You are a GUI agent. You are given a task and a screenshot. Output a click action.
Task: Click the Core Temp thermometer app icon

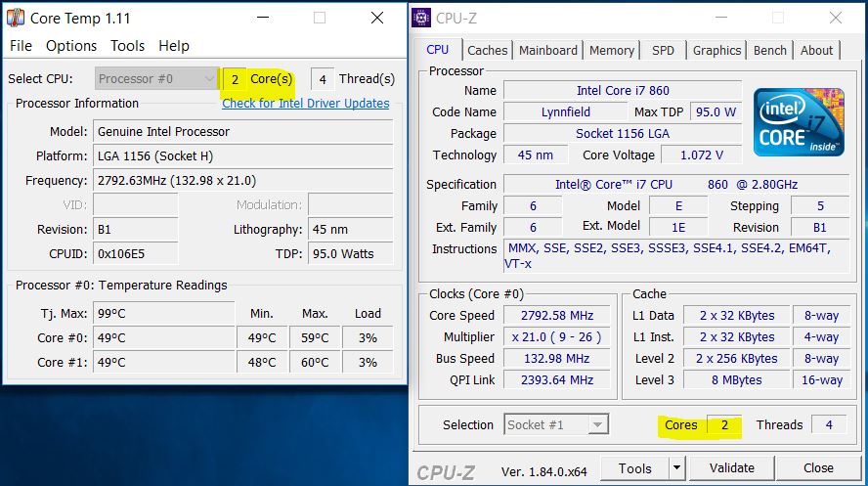pos(16,18)
